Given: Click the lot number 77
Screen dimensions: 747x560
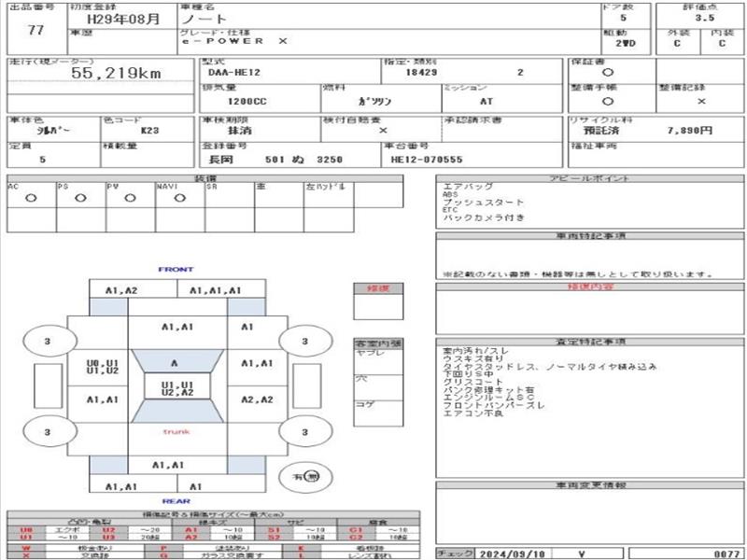Looking at the screenshot, I should (35, 30).
